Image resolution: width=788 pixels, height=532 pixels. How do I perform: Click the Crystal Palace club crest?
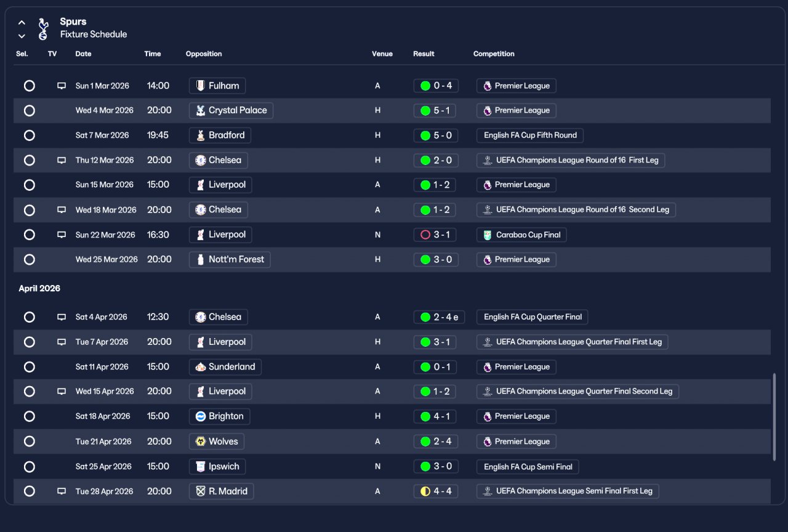(x=200, y=110)
